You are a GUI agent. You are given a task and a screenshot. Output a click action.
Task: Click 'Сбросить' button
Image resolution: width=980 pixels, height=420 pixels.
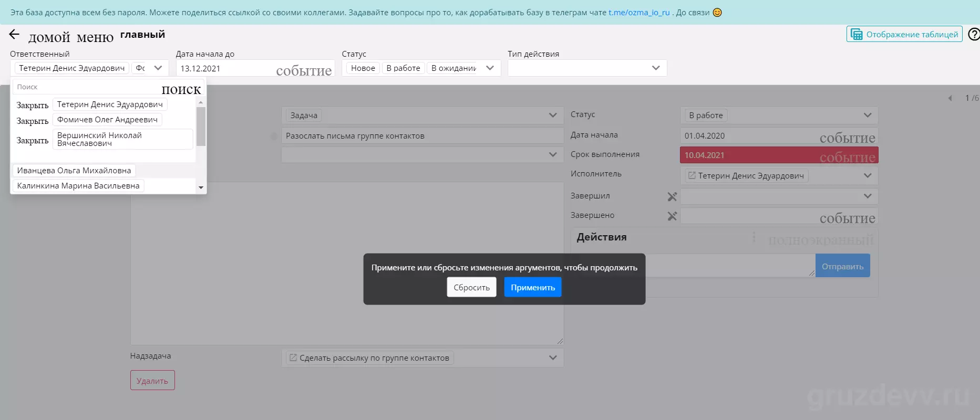(x=471, y=287)
